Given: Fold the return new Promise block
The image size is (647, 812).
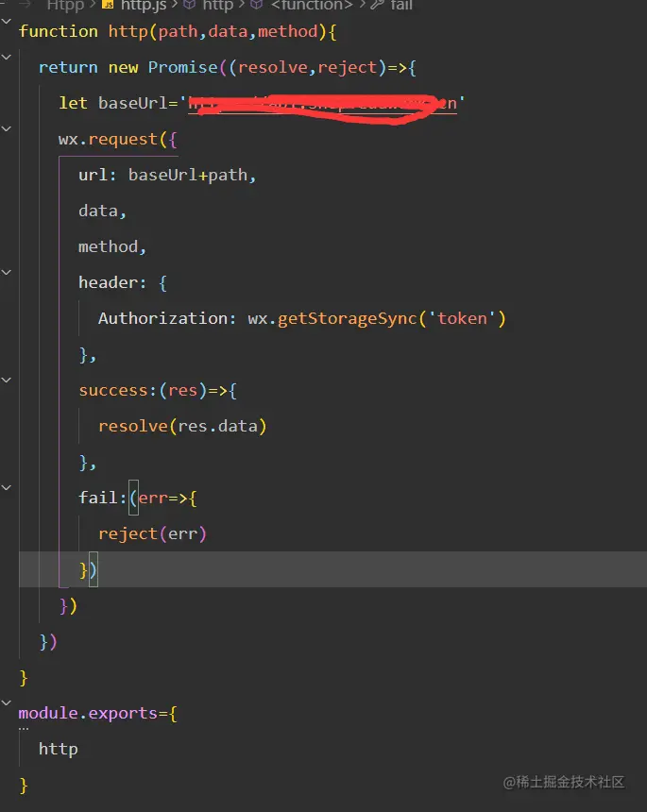Looking at the screenshot, I should (x=7, y=57).
